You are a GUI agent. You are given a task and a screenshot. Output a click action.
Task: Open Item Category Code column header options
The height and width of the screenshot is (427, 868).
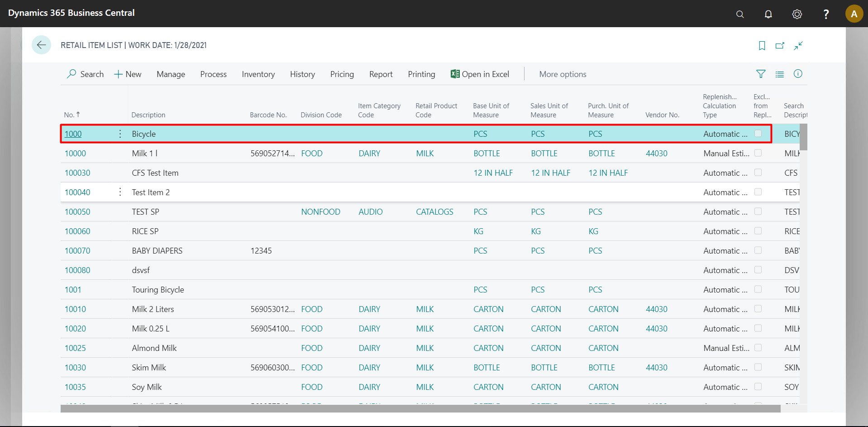coord(379,110)
